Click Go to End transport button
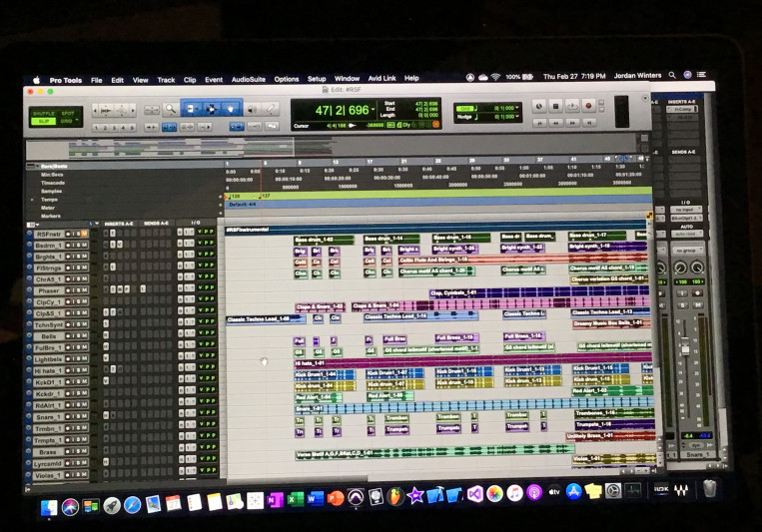Viewport: 762px width, 532px height. [589, 123]
